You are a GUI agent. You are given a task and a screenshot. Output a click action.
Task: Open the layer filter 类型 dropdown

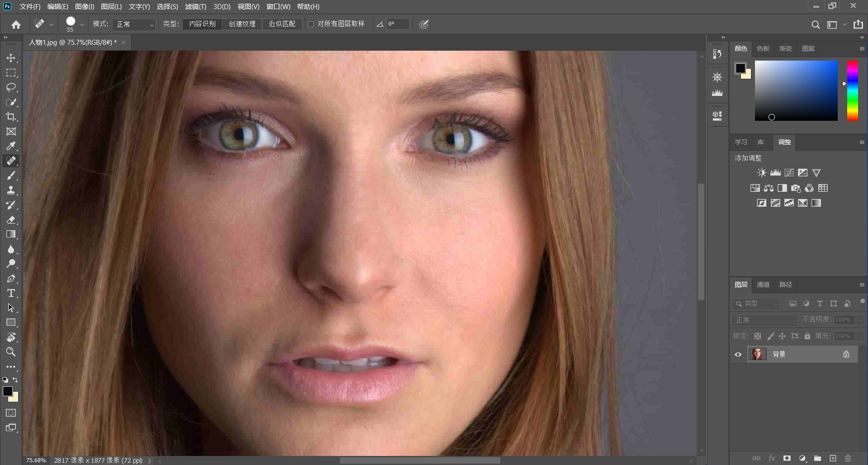coord(756,304)
